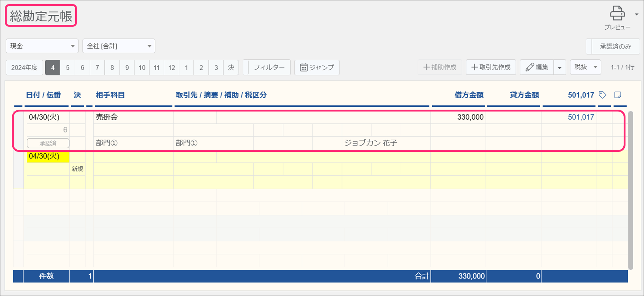The image size is (644, 296).
Task: Open the 税抜 tax display dropdown
Action: click(x=585, y=67)
